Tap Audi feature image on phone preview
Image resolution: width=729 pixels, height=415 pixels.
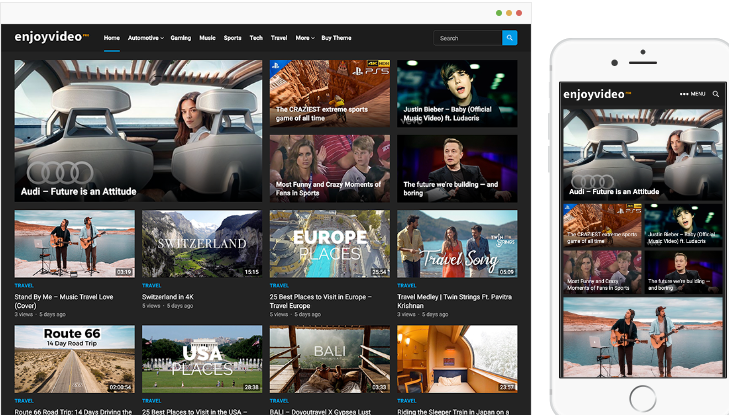(642, 155)
